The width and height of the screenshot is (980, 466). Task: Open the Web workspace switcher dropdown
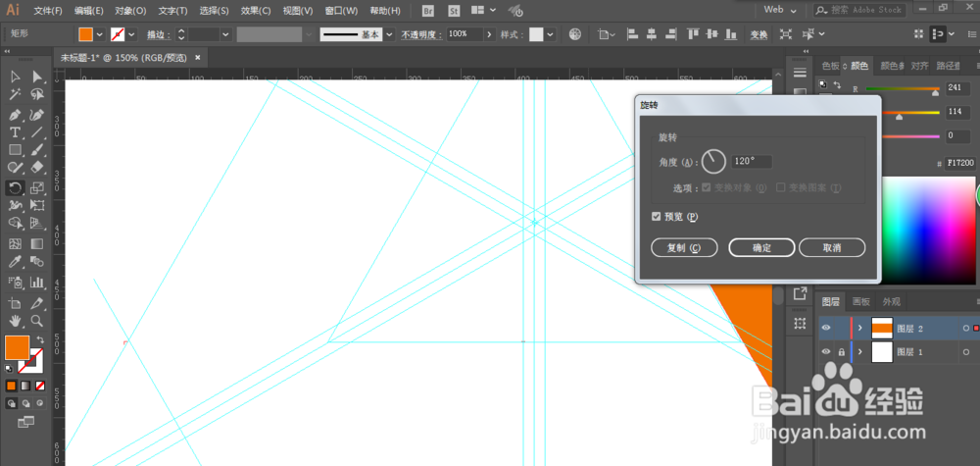(x=781, y=10)
